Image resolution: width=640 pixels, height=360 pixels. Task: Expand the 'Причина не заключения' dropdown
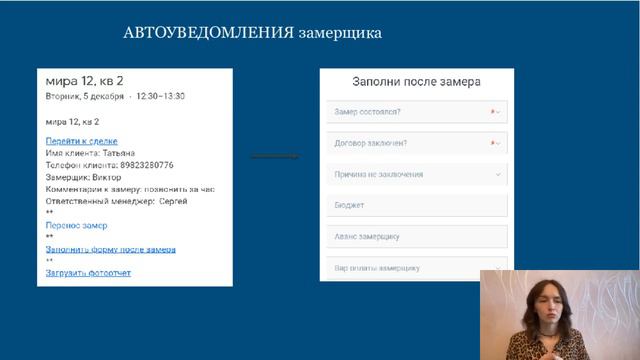[x=417, y=174]
